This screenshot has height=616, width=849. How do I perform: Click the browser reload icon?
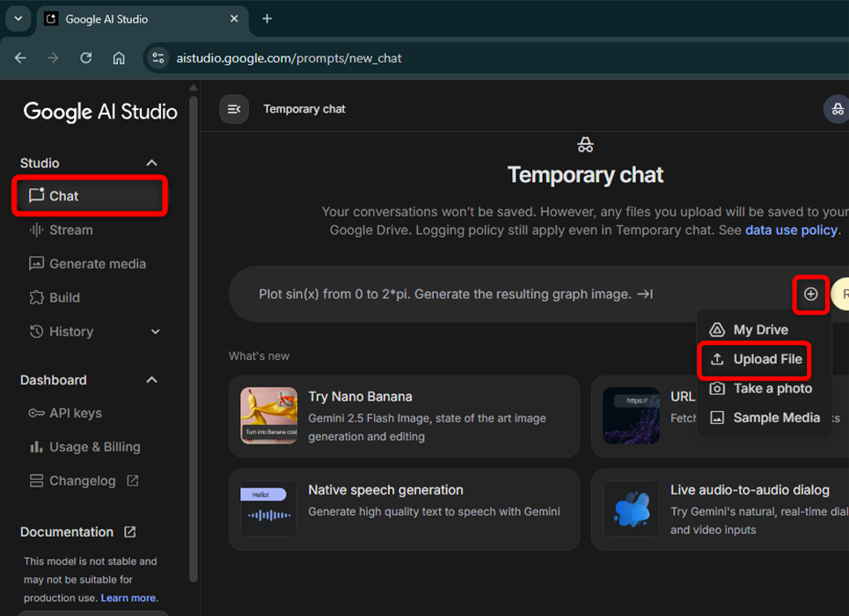click(x=86, y=58)
